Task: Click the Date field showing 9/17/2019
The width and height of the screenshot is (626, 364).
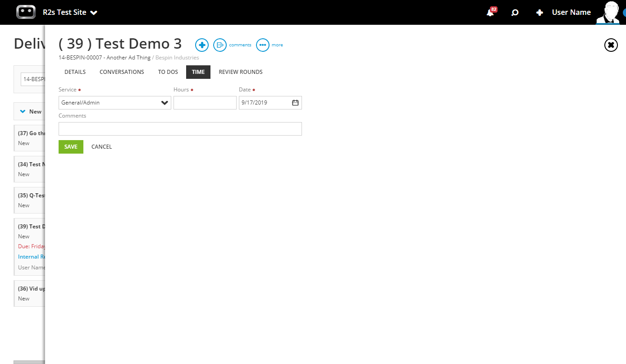Action: point(270,103)
